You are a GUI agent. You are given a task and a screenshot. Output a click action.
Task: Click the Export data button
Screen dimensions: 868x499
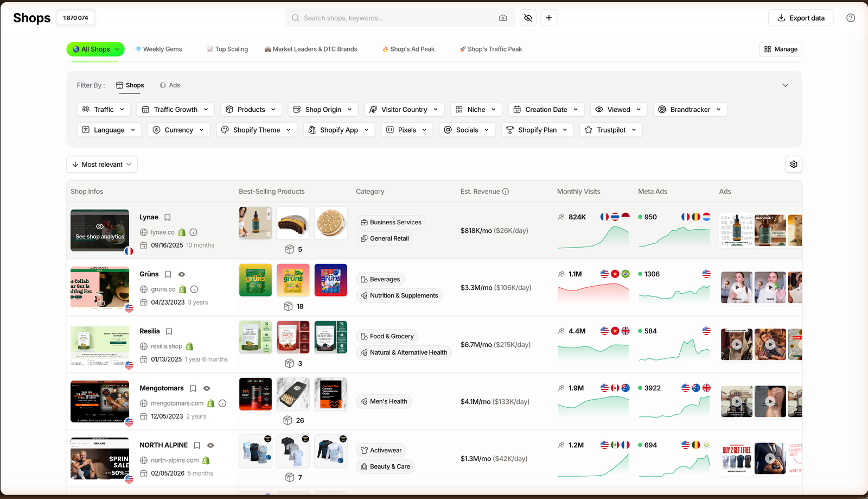[x=801, y=18]
